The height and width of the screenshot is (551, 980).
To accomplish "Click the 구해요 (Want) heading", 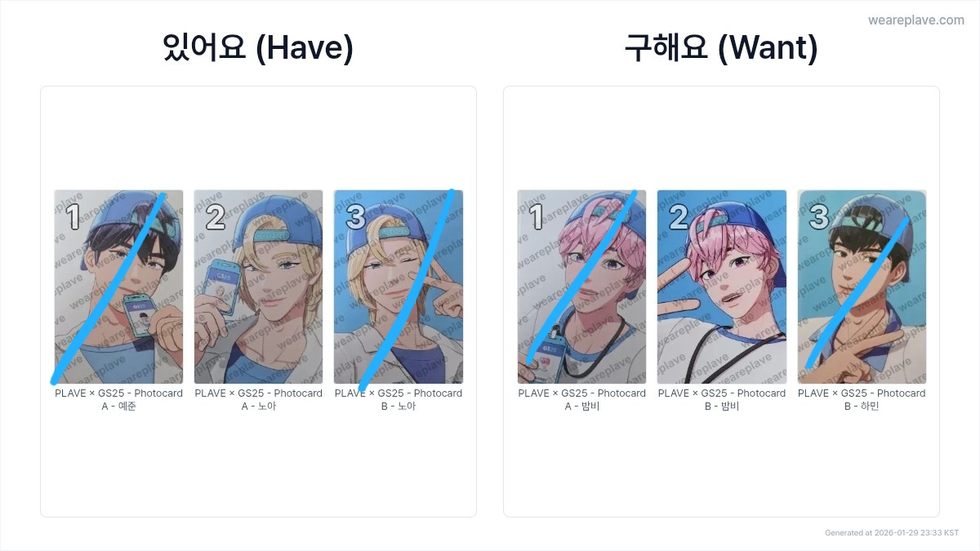I will coord(721,48).
